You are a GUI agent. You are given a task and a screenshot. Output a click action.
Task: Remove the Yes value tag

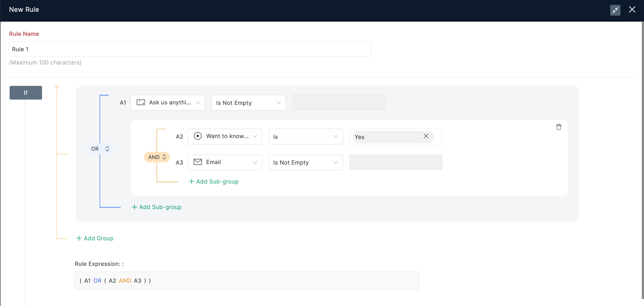(x=426, y=136)
